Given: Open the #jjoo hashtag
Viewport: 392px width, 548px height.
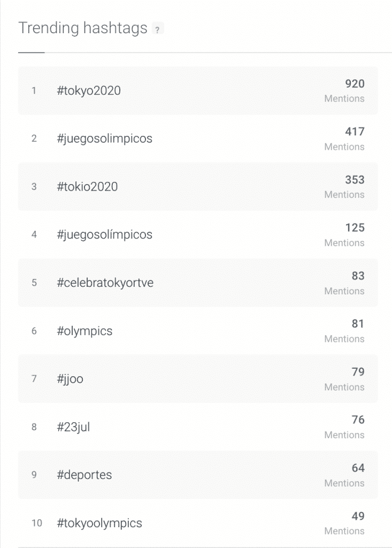Looking at the screenshot, I should pyautogui.click(x=70, y=379).
